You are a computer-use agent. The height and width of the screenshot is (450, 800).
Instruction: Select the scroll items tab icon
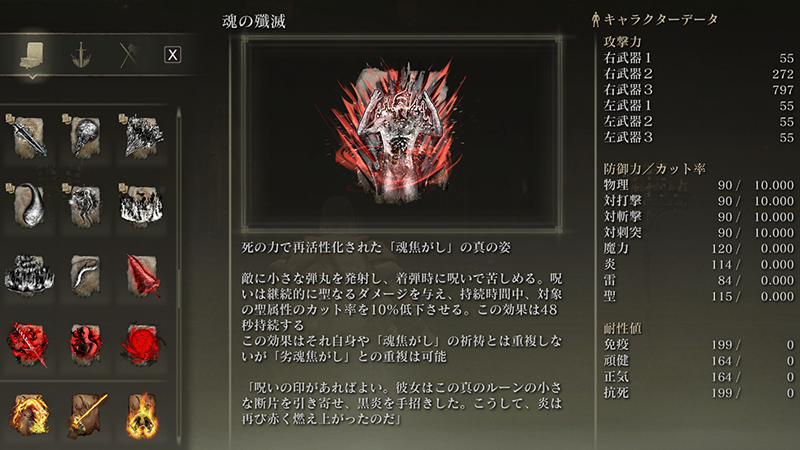click(x=32, y=55)
